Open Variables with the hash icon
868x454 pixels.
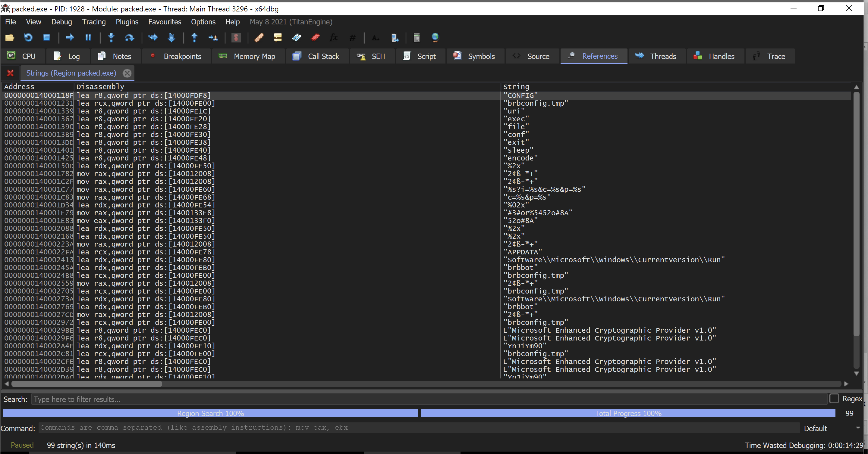pyautogui.click(x=352, y=37)
